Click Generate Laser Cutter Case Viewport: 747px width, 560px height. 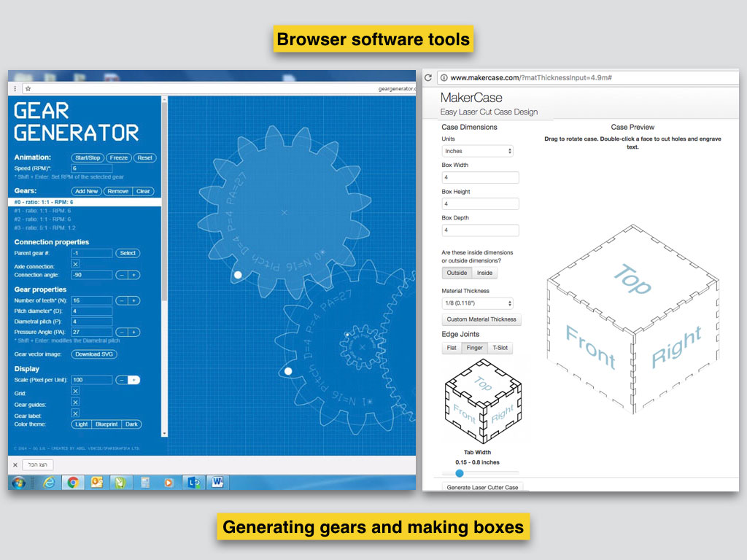point(483,487)
